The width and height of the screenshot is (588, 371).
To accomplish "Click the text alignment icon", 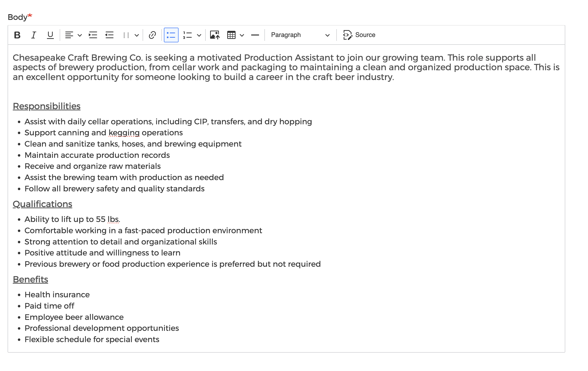I will click(x=69, y=35).
